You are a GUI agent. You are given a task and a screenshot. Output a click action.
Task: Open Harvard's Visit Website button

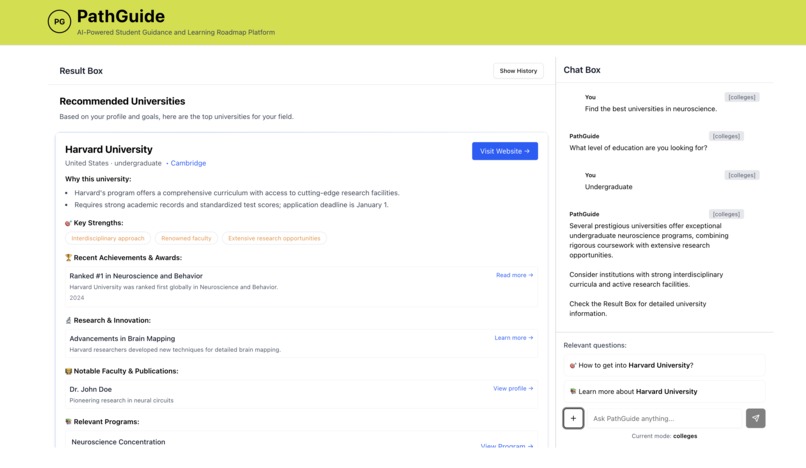click(505, 151)
